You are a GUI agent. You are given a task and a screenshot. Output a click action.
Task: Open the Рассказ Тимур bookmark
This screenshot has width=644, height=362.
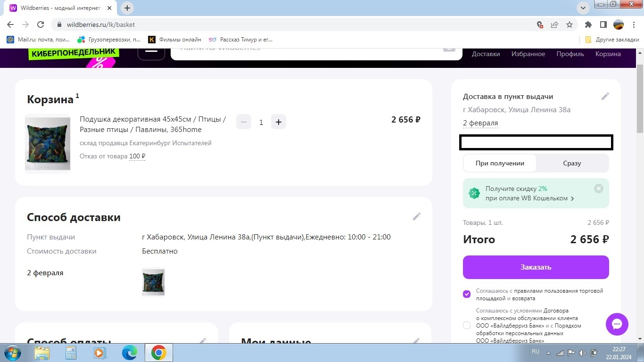(240, 40)
